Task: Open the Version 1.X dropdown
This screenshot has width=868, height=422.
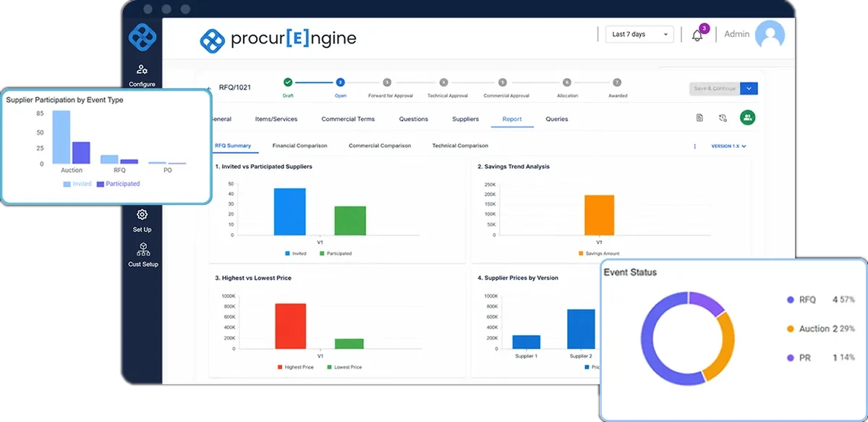Action: tap(728, 146)
